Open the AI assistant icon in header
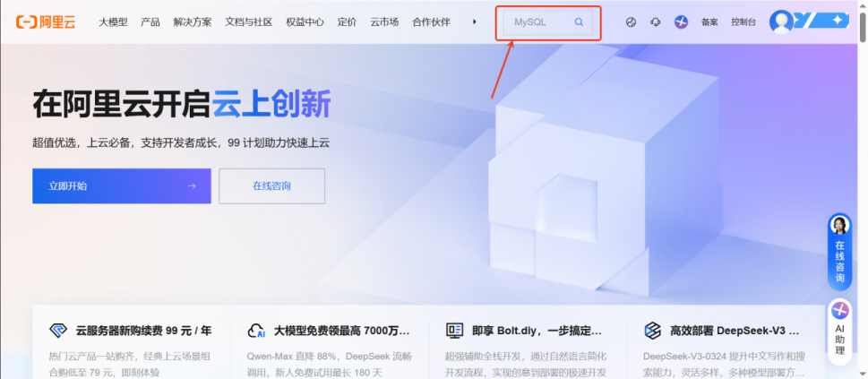The image size is (868, 379). coord(681,22)
